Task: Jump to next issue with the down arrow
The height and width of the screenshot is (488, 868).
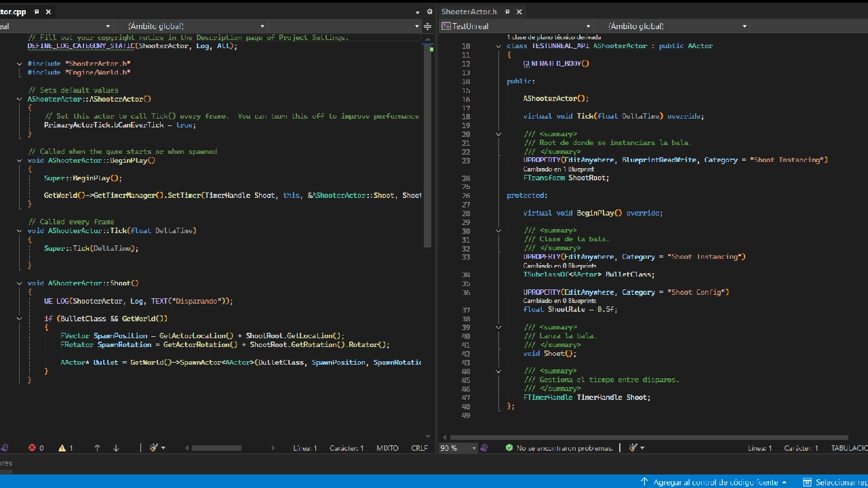Action: click(x=116, y=447)
